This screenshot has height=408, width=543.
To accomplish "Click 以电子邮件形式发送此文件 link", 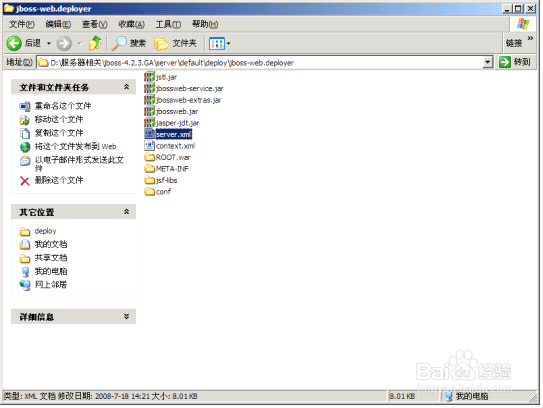I will click(x=79, y=163).
